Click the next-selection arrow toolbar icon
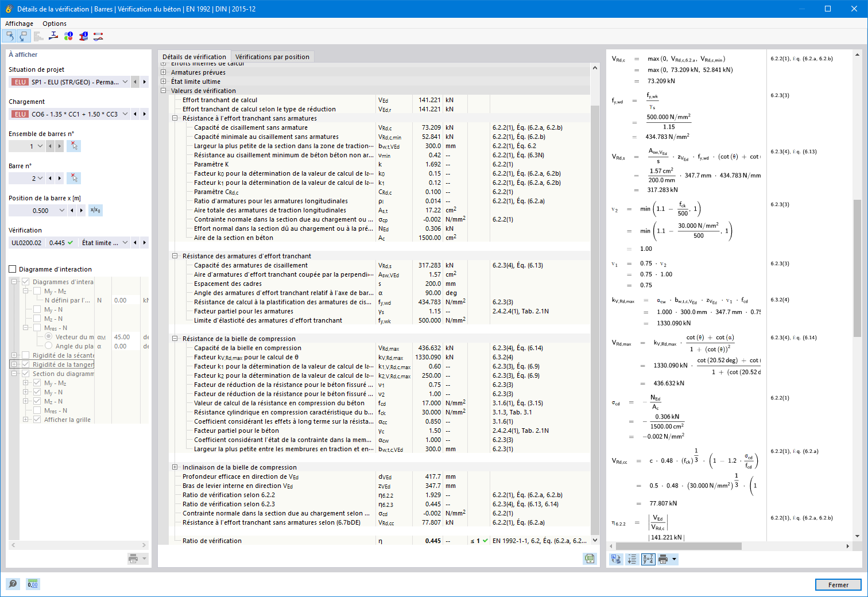Image resolution: width=868 pixels, height=597 pixels. pos(23,36)
